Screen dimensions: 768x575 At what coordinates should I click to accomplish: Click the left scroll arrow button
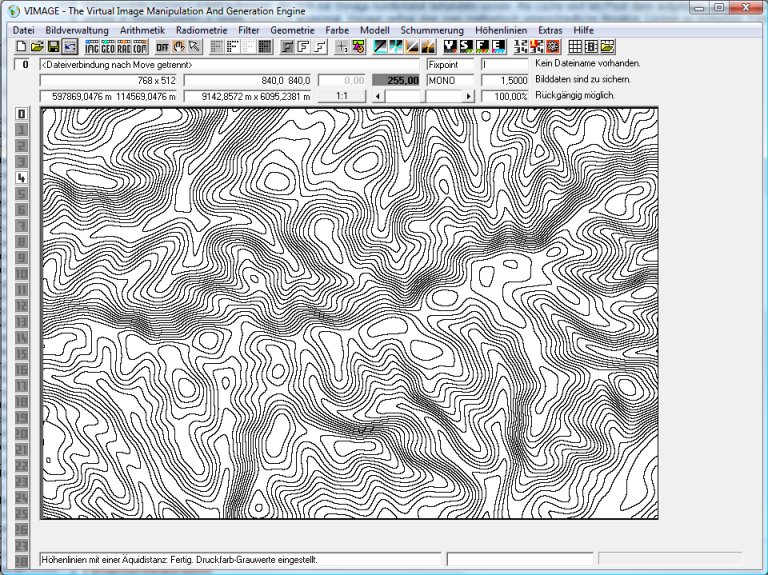point(377,96)
